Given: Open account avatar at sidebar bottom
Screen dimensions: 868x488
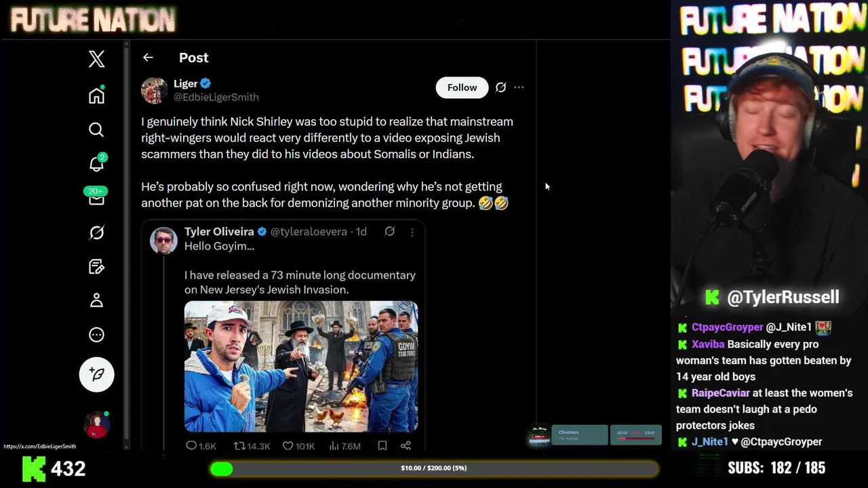Looking at the screenshot, I should click(x=96, y=425).
